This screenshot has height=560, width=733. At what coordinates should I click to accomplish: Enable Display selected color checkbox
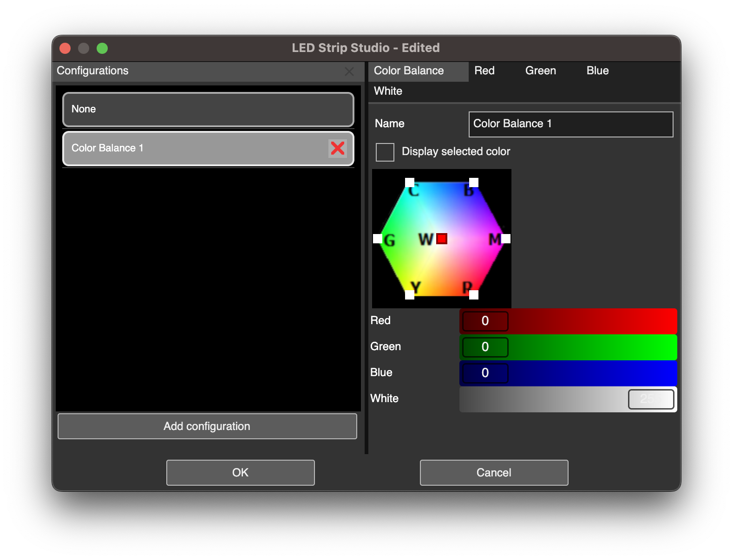coord(385,152)
